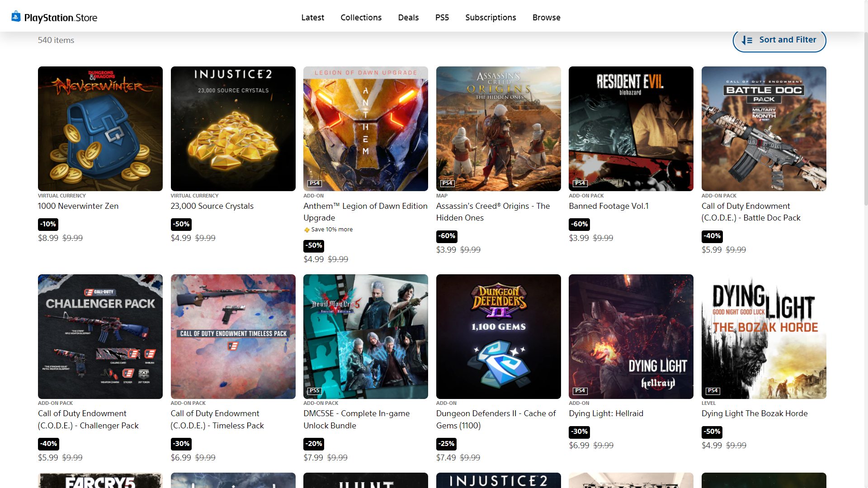Open the Subscriptions menu item

point(491,18)
